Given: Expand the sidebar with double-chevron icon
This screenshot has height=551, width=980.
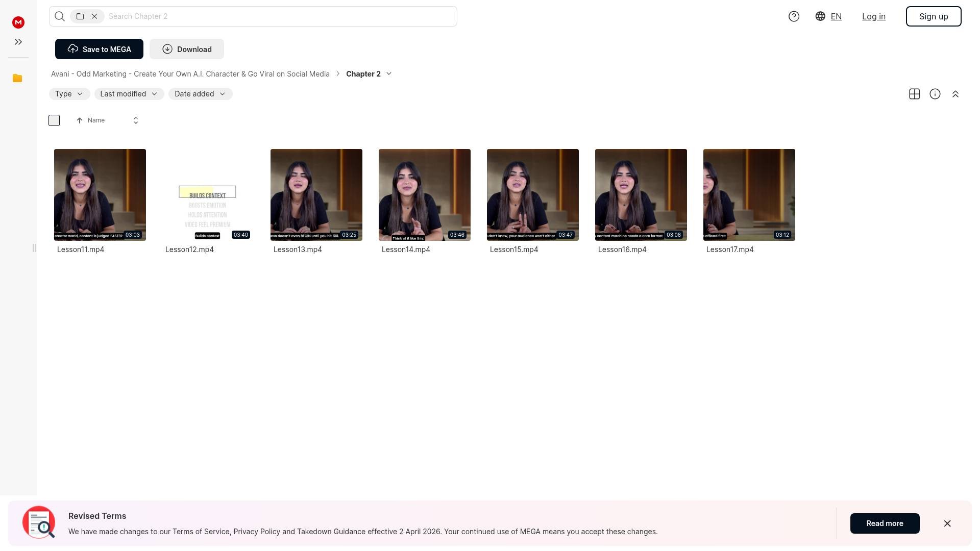Looking at the screenshot, I should click(18, 42).
